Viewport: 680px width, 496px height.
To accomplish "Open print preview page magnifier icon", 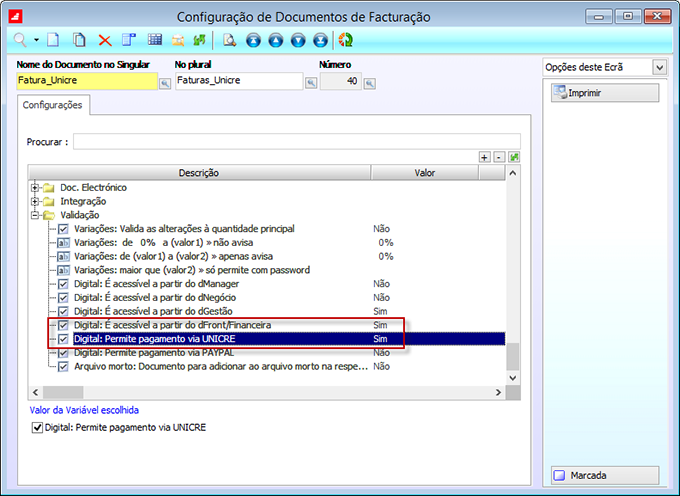I will click(229, 40).
